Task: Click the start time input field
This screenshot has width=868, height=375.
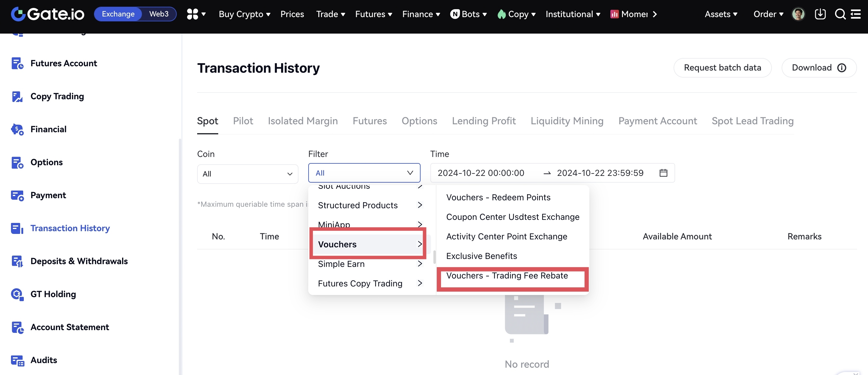Action: click(x=481, y=173)
